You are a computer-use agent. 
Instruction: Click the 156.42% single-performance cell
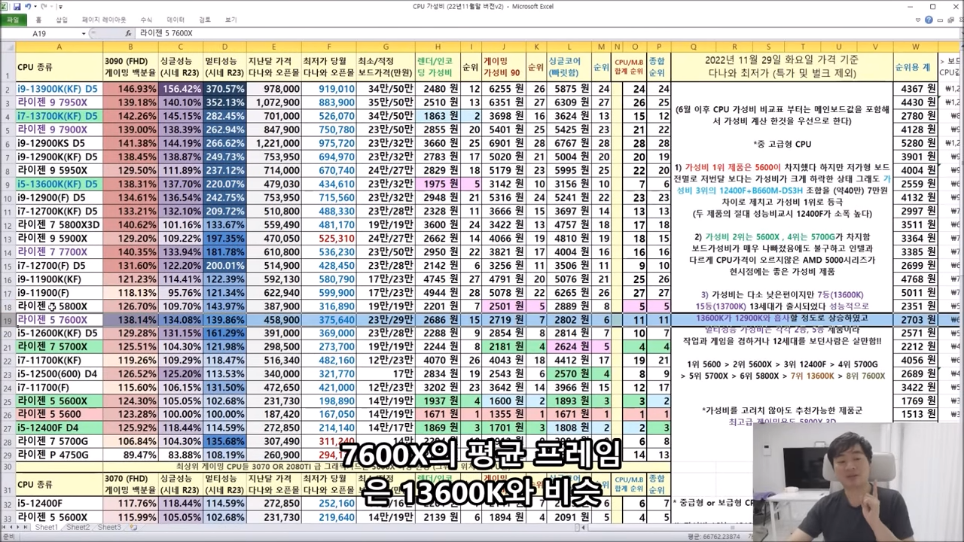point(181,88)
